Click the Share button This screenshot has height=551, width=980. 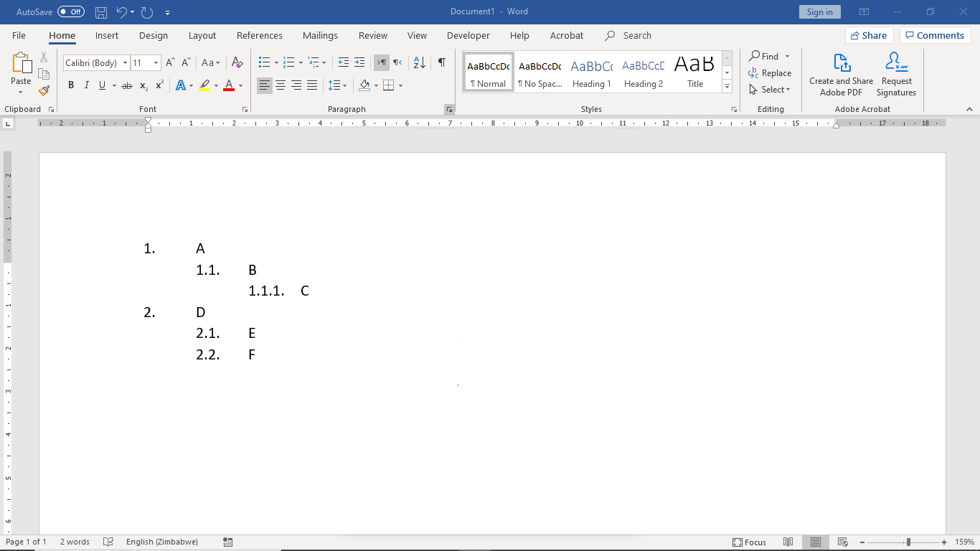[x=868, y=35]
